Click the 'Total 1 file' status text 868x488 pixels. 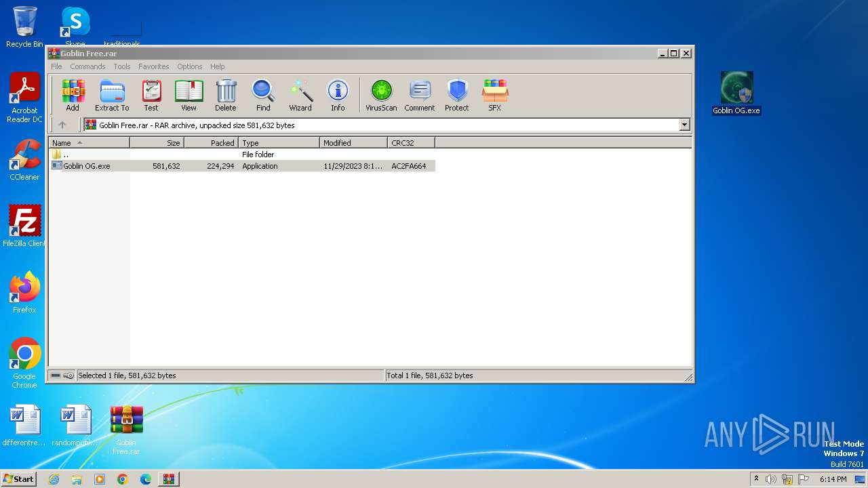coord(430,375)
